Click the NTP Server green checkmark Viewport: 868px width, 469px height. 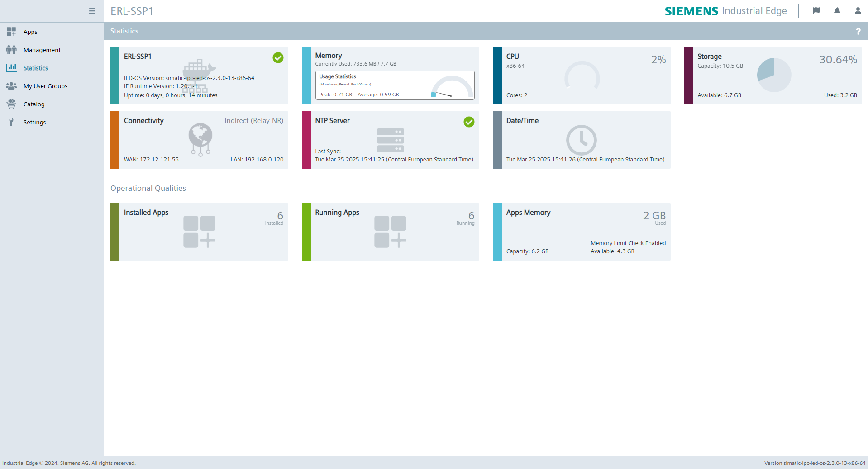pos(469,122)
